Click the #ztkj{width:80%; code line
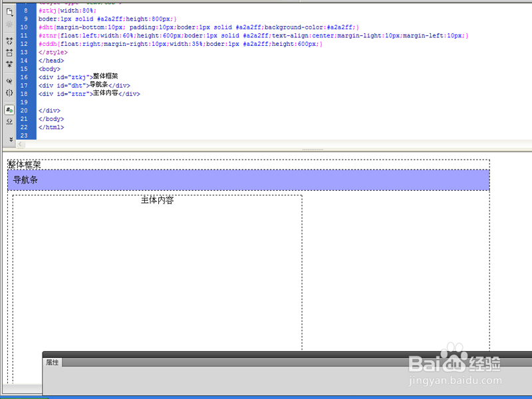Screen dimensions: 532x399 point(68,11)
